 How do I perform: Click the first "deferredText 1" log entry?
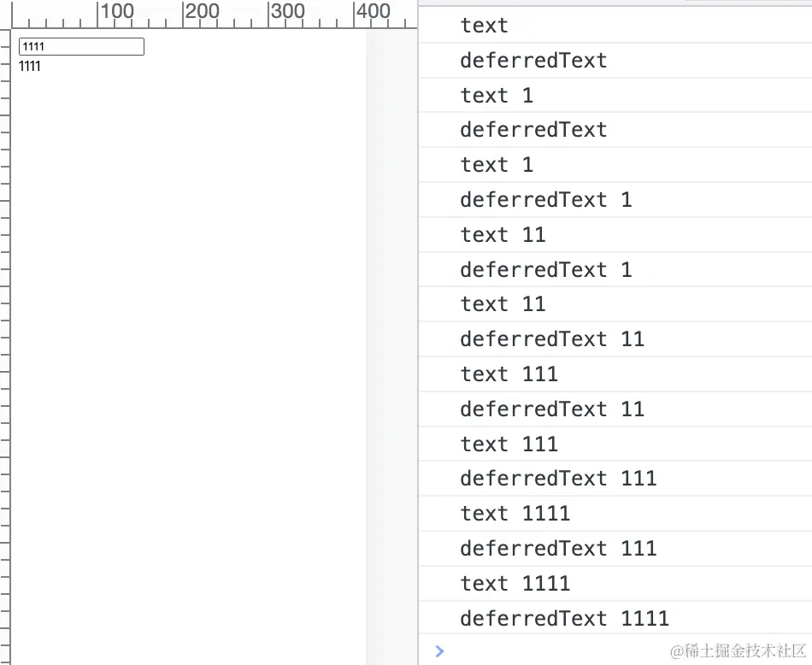(545, 200)
